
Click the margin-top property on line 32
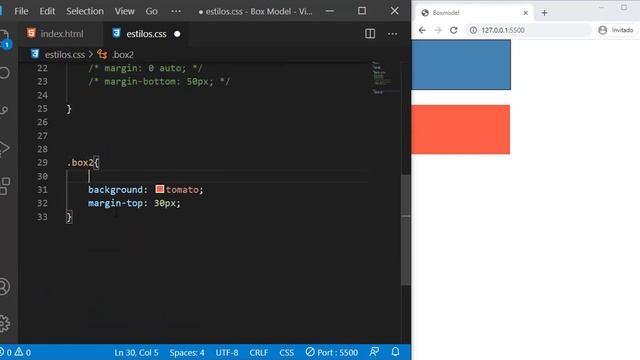pos(115,203)
